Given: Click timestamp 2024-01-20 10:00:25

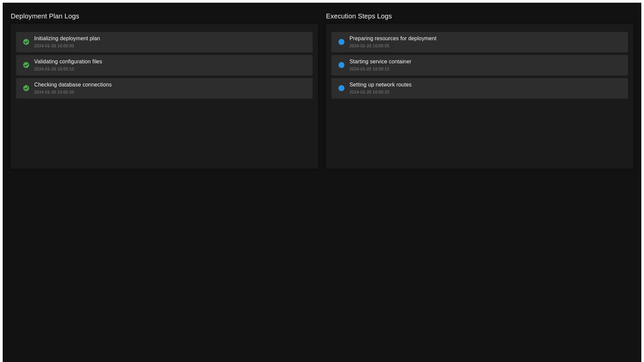Looking at the screenshot, I should point(369,92).
